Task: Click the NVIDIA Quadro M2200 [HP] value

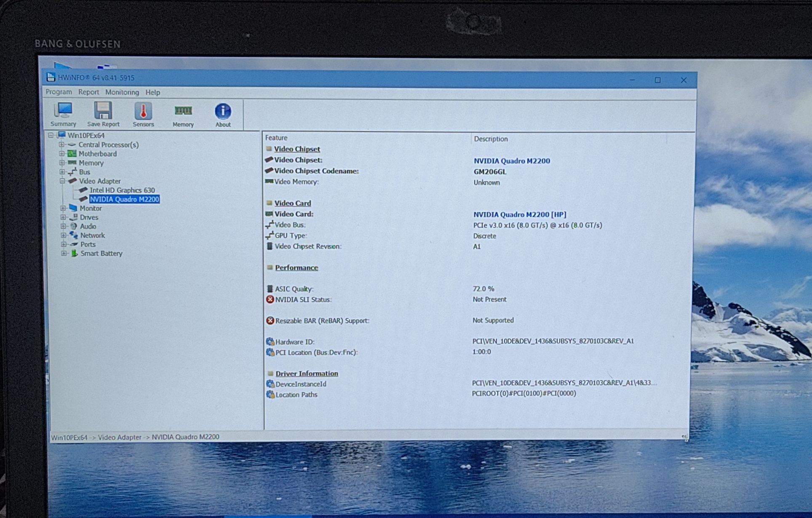Action: pos(520,215)
